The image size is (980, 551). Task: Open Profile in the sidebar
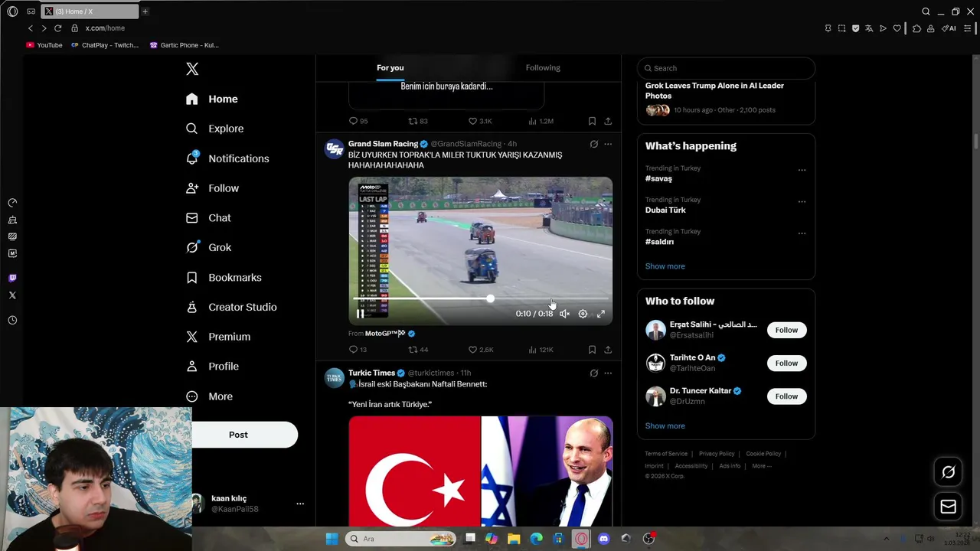[212, 367]
